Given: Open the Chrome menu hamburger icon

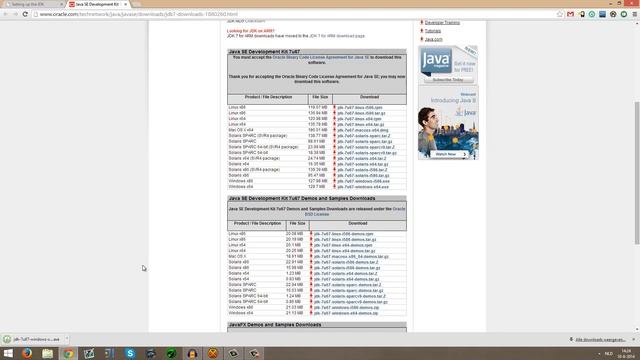Looking at the screenshot, I should [x=635, y=14].
